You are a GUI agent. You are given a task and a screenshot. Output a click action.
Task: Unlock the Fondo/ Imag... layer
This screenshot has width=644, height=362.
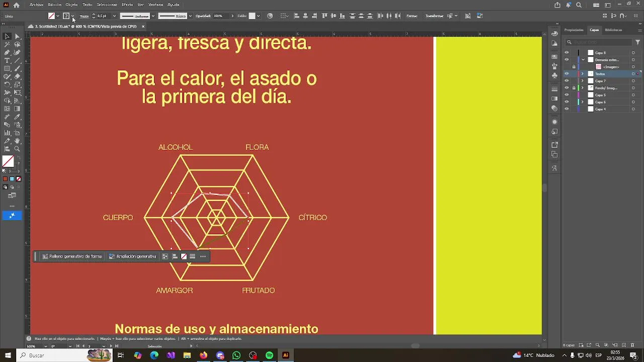[x=574, y=88]
